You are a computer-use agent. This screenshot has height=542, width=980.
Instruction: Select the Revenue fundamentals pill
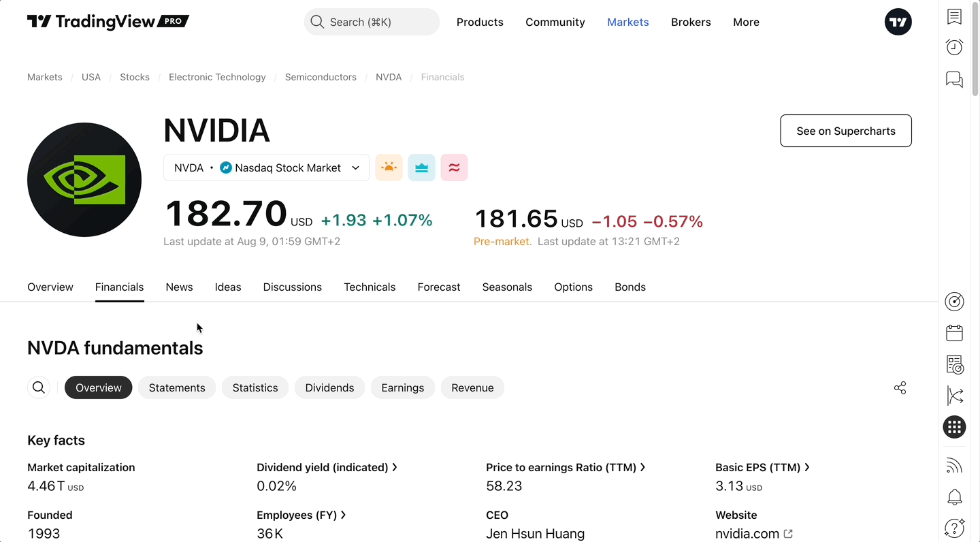[x=472, y=387]
